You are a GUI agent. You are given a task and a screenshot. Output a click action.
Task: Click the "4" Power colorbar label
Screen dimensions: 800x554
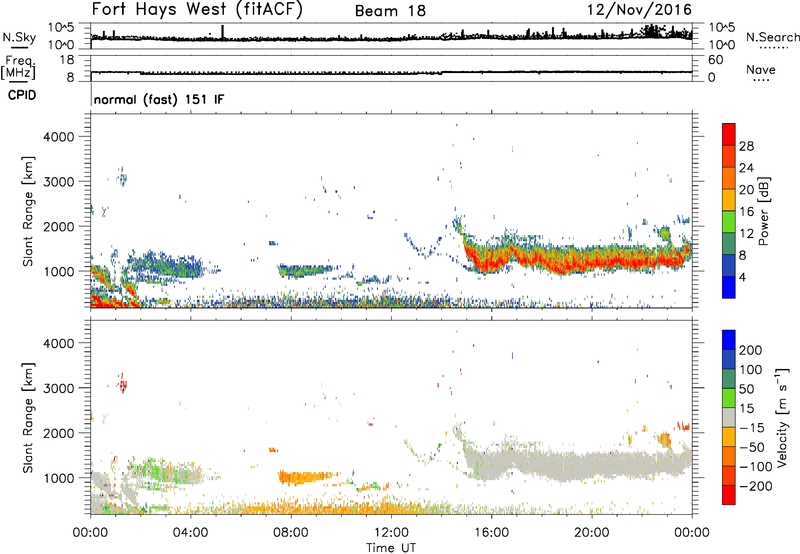pos(742,277)
